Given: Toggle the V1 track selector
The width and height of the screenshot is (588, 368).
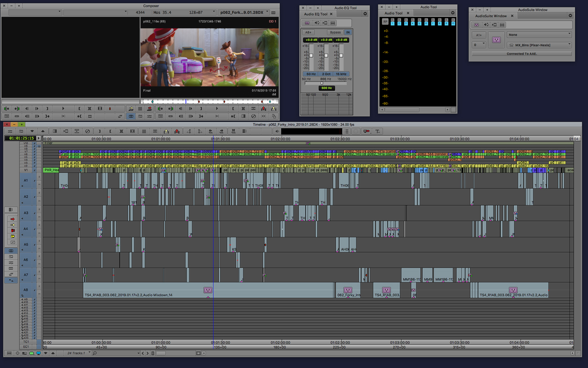Looking at the screenshot, I should point(26,170).
